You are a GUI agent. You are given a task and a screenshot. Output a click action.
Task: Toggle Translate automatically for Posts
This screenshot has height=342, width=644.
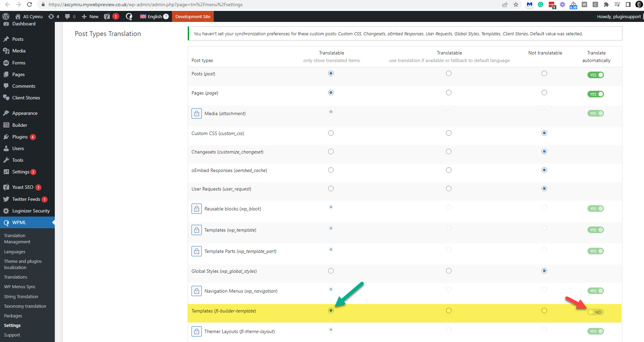point(596,75)
